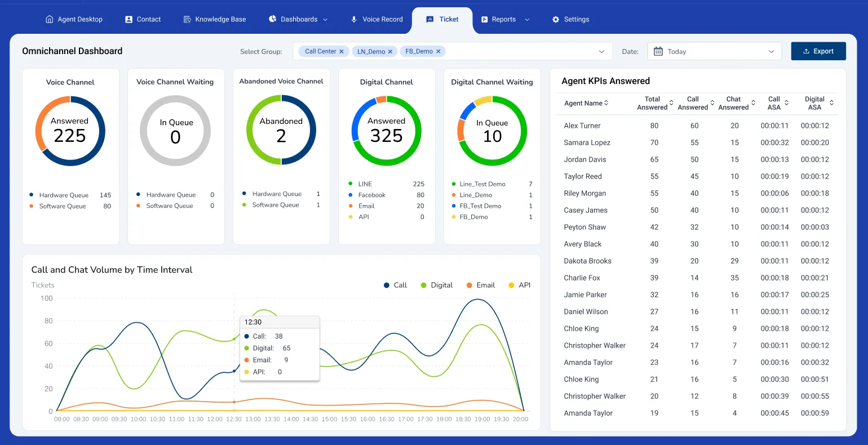Open the calendar icon beside the Date field
868x445 pixels.
(658, 51)
